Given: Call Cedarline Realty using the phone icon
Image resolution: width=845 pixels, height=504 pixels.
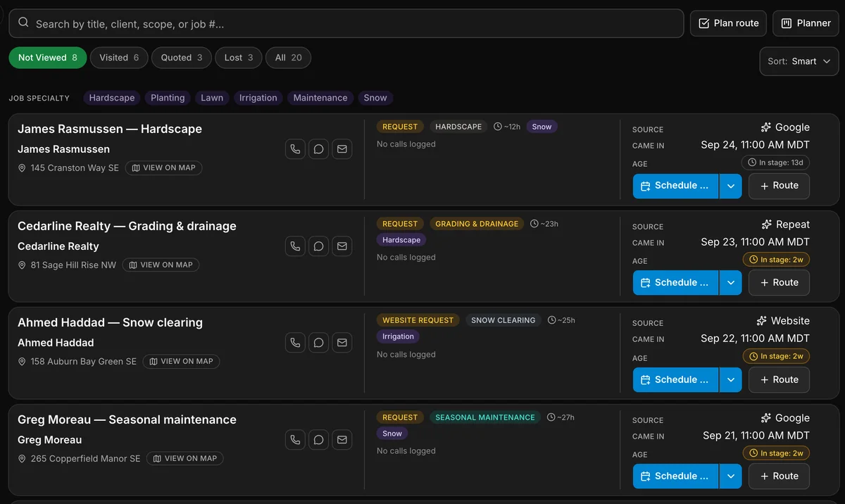Looking at the screenshot, I should (x=295, y=246).
